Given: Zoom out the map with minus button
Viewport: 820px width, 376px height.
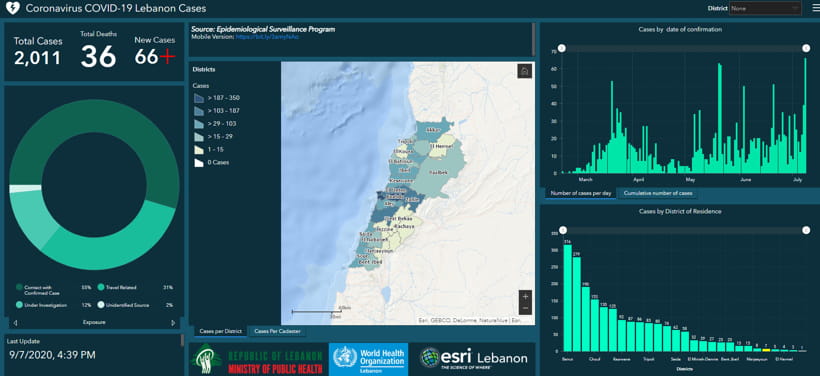Looking at the screenshot, I should (x=525, y=309).
